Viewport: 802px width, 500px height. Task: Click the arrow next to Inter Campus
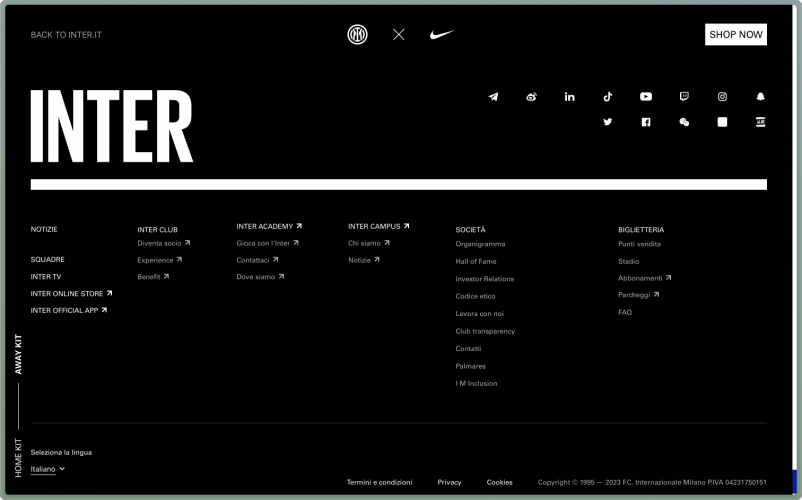[407, 225]
